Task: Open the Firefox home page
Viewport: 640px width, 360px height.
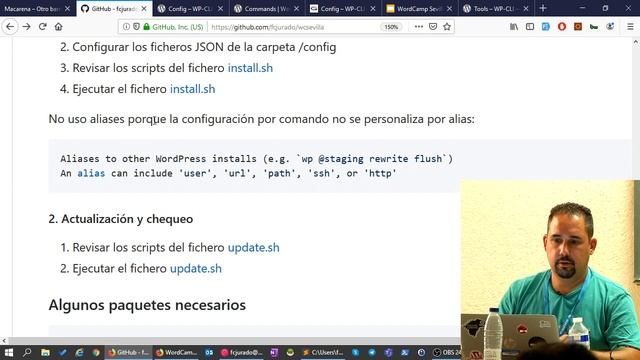Action: [58, 27]
